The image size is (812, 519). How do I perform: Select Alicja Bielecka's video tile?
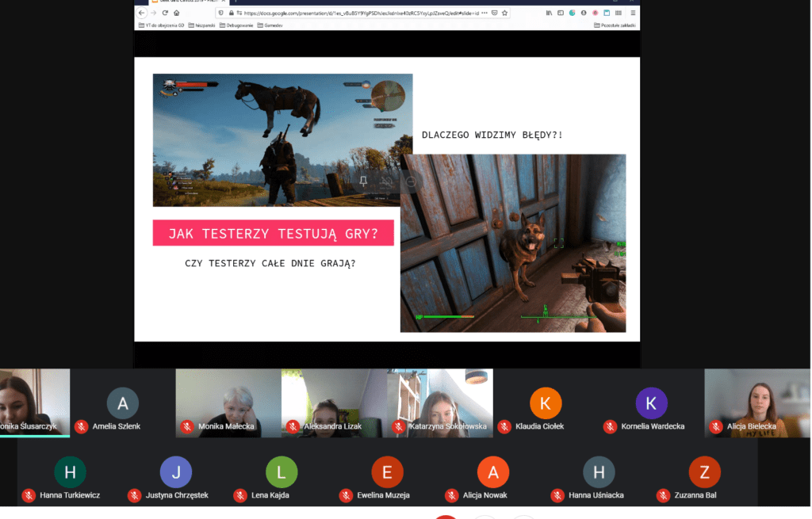coord(757,403)
